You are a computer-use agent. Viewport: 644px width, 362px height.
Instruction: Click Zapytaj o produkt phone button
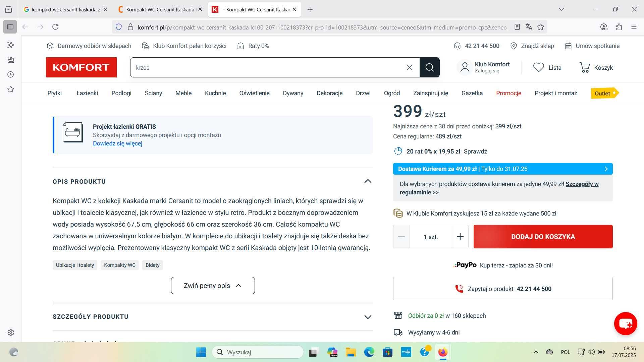pos(503,289)
